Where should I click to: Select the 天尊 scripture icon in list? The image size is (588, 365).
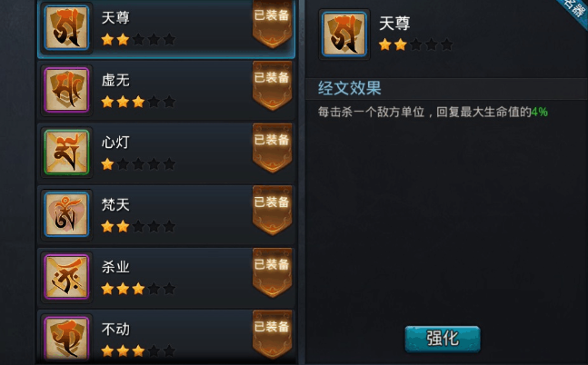point(66,28)
